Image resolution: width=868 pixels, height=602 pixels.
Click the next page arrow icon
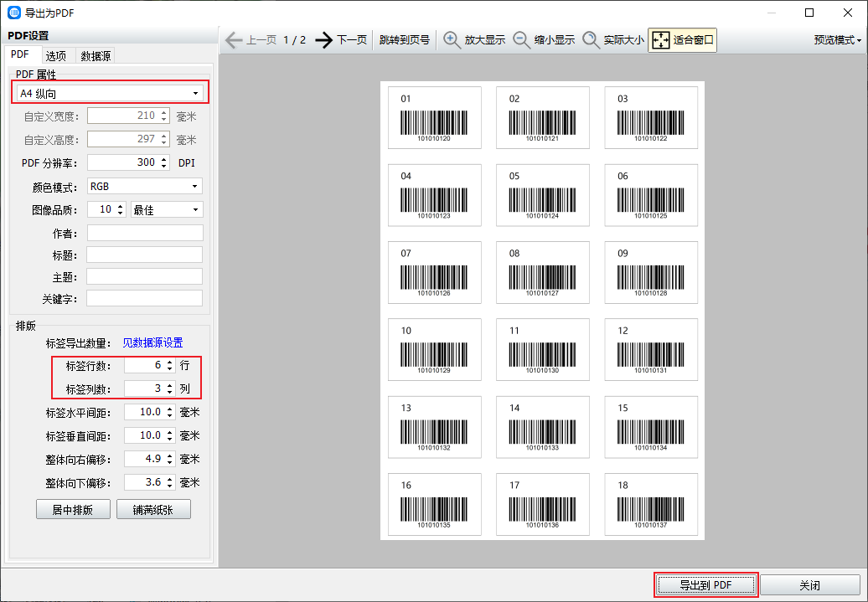[x=324, y=40]
